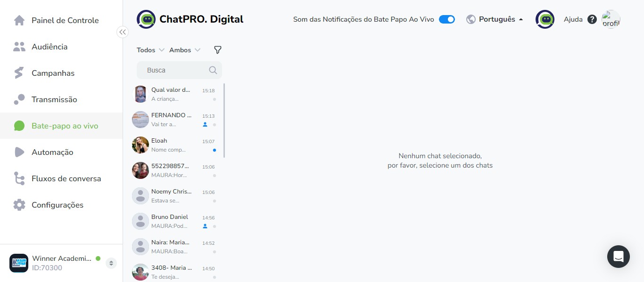Click the assigned-agent icon on Bruno Daniel chat
This screenshot has height=282, width=644.
click(205, 226)
